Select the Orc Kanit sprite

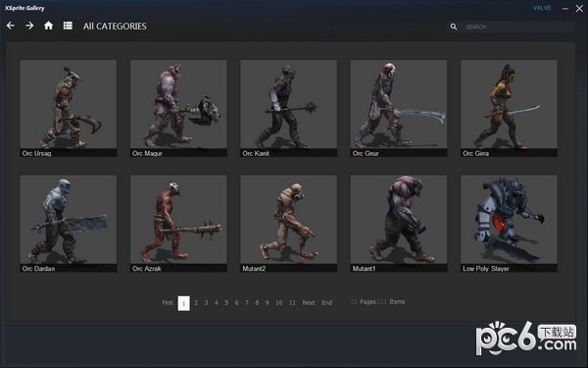[289, 108]
